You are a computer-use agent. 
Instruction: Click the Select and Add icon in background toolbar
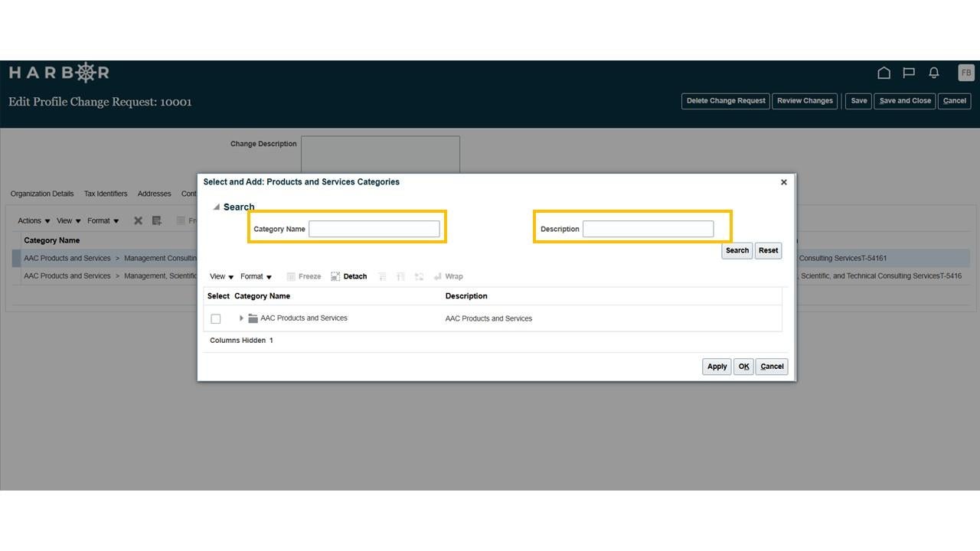[x=157, y=220]
